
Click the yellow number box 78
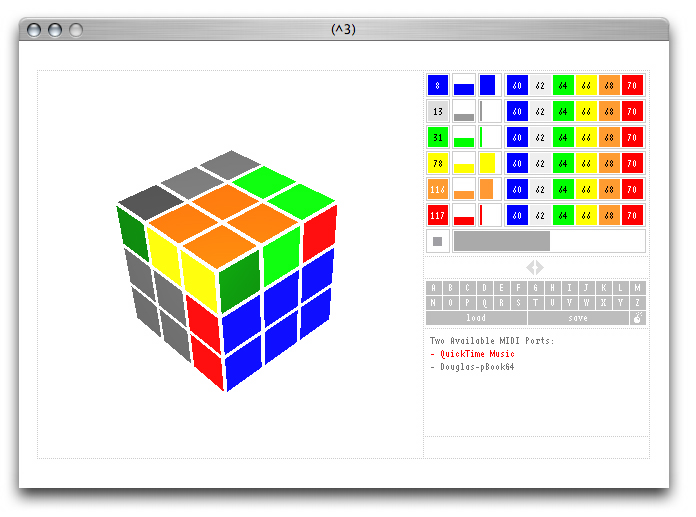(x=438, y=163)
